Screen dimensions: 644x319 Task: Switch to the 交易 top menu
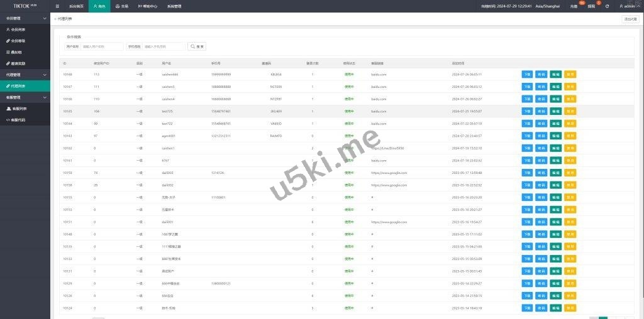tap(122, 6)
